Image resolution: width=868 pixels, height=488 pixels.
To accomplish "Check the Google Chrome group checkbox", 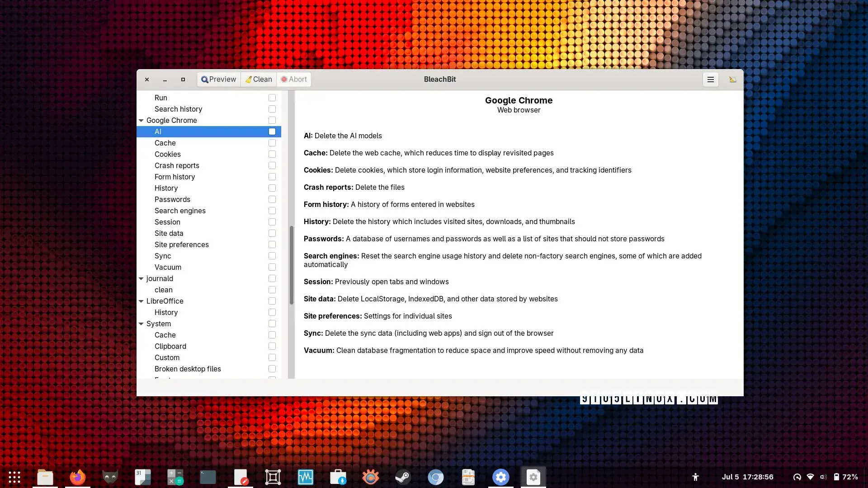I will coord(272,121).
